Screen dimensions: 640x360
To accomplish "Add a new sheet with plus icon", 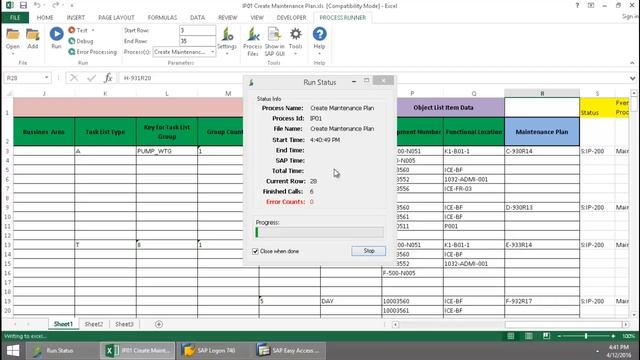I will coord(159,324).
